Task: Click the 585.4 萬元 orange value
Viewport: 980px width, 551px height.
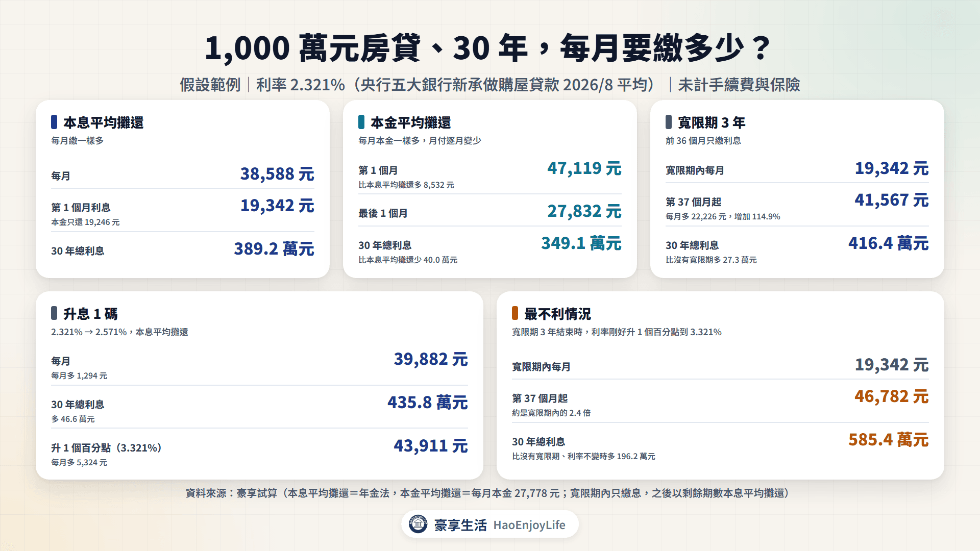Action: 889,440
